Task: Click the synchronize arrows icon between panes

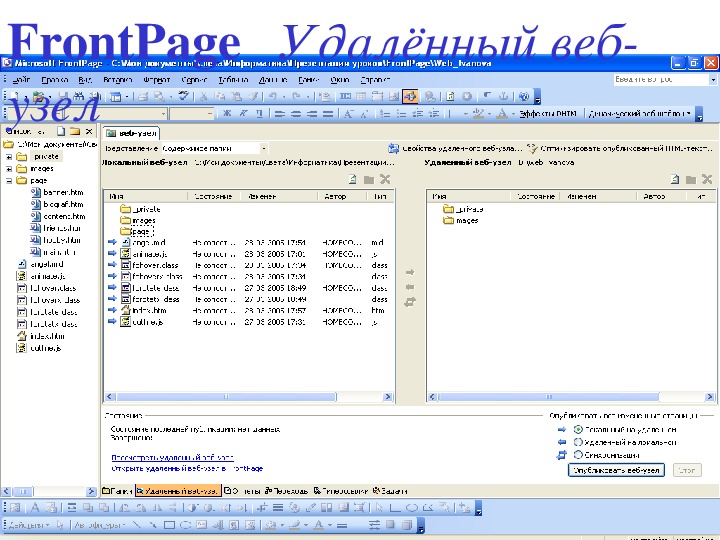Action: pos(410,302)
